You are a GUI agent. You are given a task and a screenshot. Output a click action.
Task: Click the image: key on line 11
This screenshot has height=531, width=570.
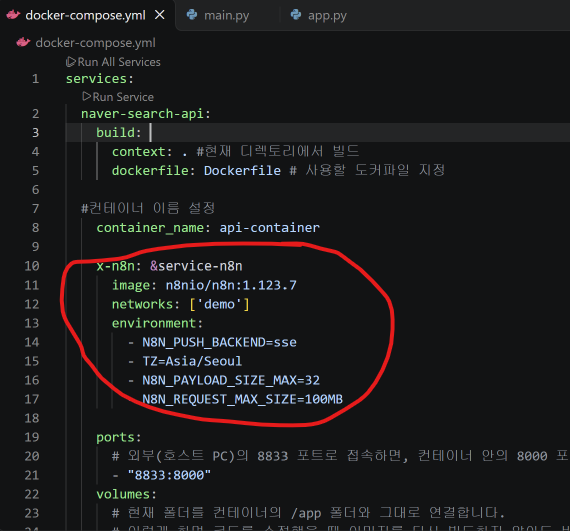(134, 285)
